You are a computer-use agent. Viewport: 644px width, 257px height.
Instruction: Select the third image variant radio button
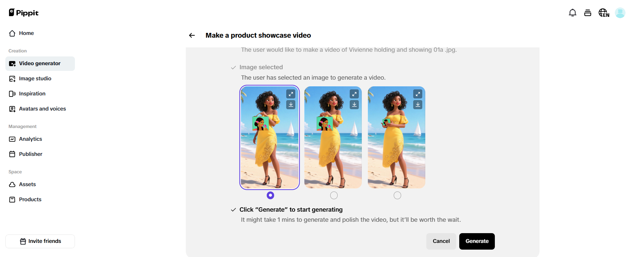(x=397, y=195)
